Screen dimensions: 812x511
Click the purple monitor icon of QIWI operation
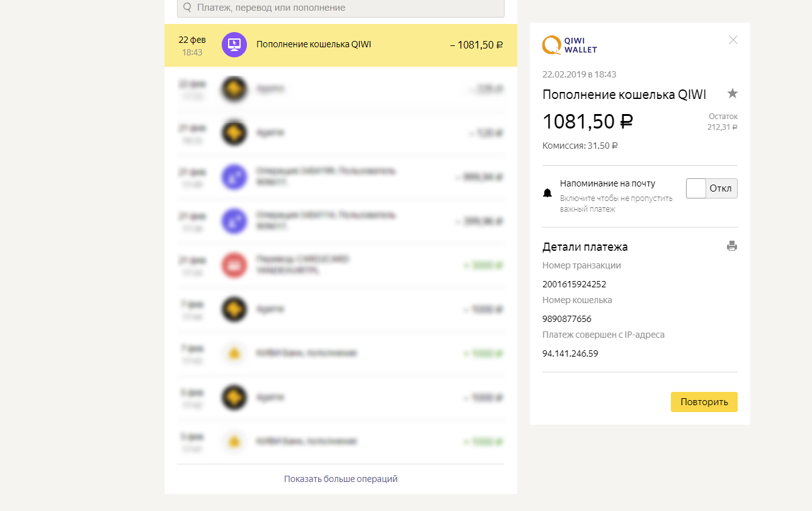tap(234, 45)
